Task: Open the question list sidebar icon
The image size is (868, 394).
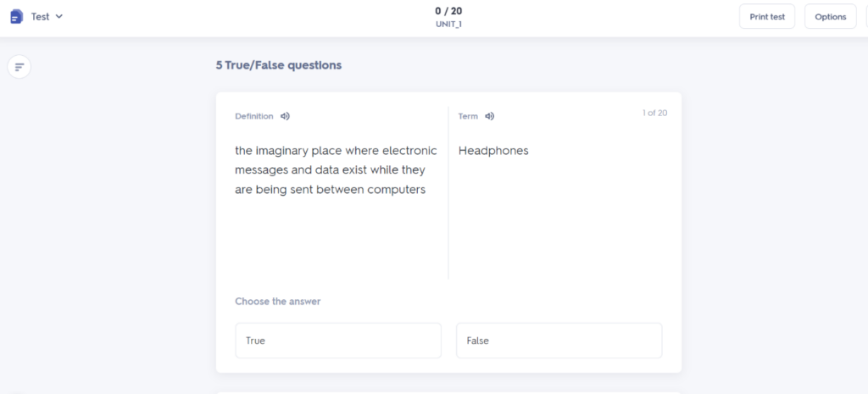Action: coord(19,67)
